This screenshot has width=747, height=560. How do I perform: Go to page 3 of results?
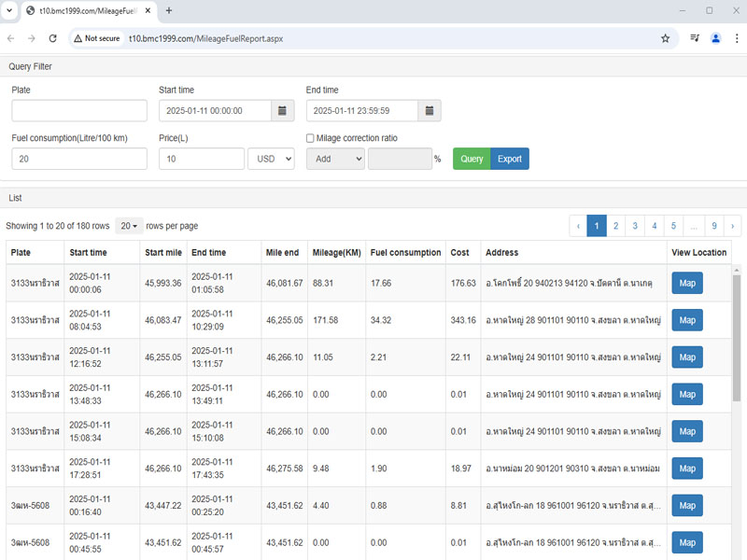pyautogui.click(x=635, y=226)
